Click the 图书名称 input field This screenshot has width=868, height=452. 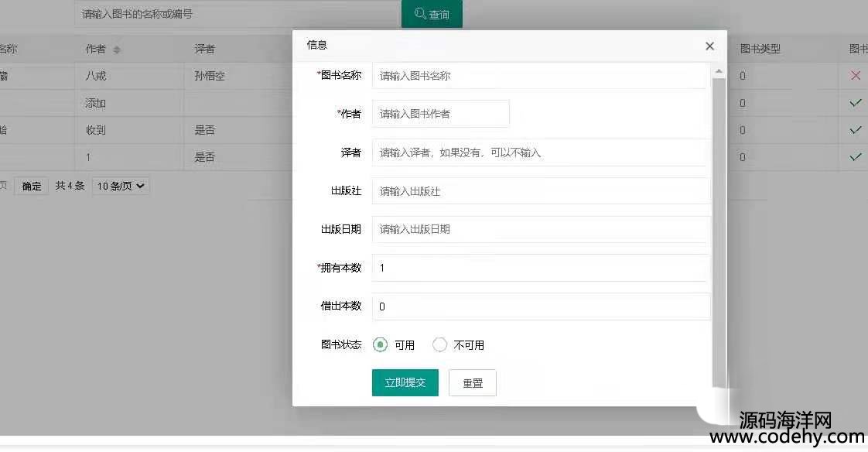coord(539,76)
